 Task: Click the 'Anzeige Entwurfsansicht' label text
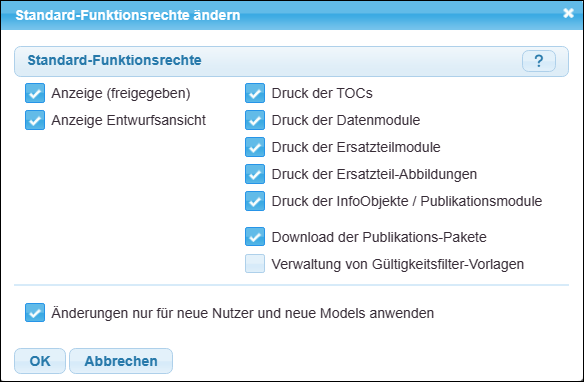(x=128, y=120)
